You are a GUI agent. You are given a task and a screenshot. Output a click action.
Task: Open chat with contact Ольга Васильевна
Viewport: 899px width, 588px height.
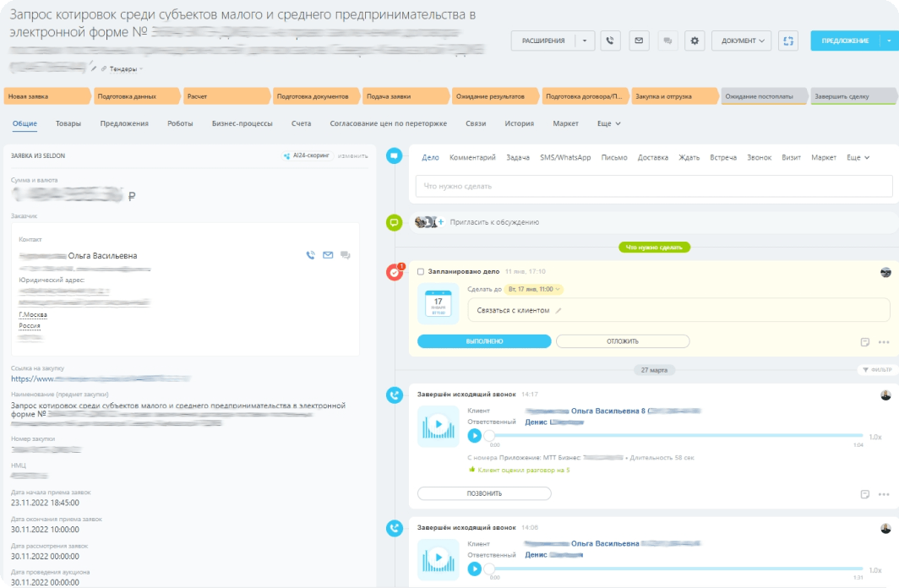(x=345, y=255)
